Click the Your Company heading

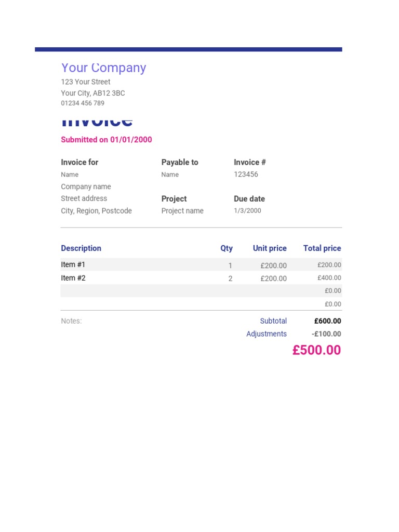click(x=103, y=68)
